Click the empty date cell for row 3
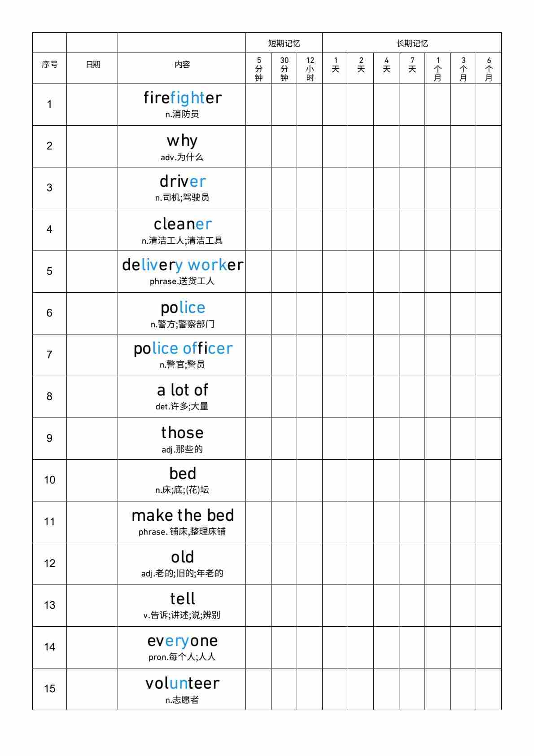The height and width of the screenshot is (756, 534). tap(92, 188)
